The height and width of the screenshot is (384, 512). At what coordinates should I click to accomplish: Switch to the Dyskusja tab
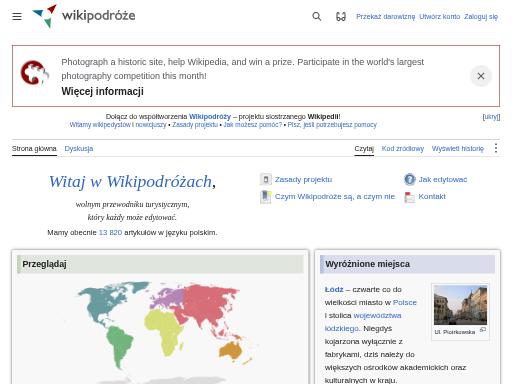[x=79, y=149]
